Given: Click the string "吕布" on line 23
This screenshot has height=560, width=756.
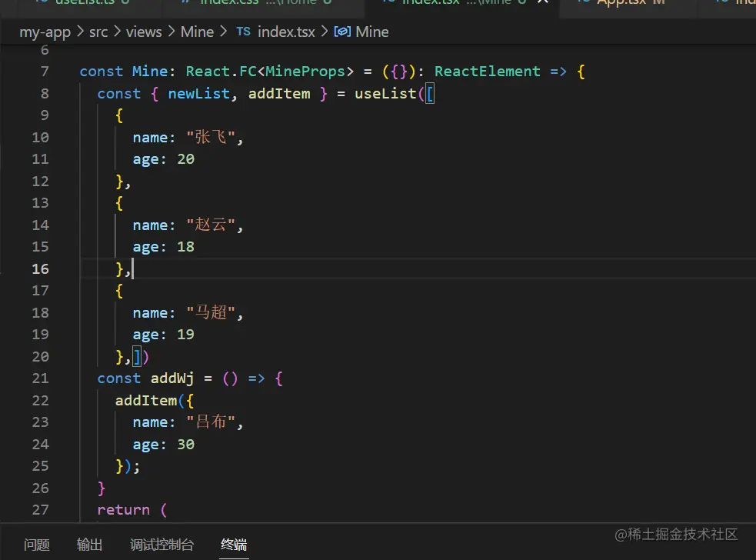Looking at the screenshot, I should (211, 422).
